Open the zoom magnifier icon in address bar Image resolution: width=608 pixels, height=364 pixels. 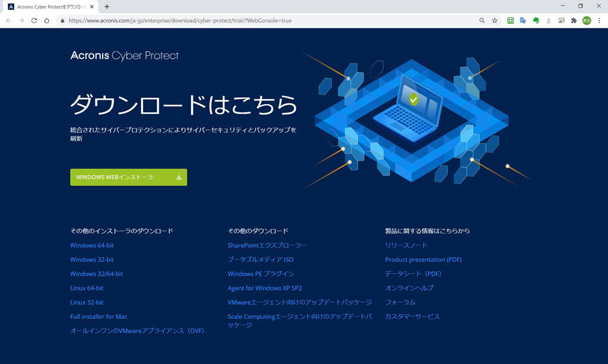tap(482, 21)
